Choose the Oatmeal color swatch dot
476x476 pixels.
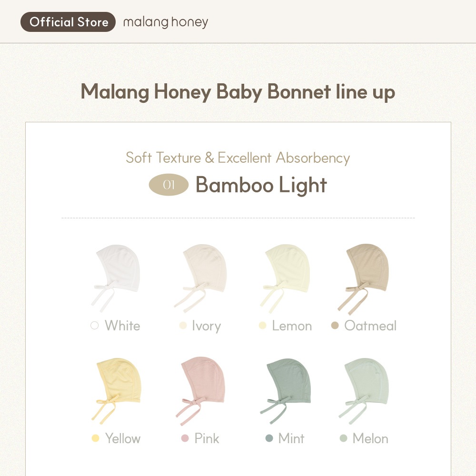pyautogui.click(x=335, y=326)
